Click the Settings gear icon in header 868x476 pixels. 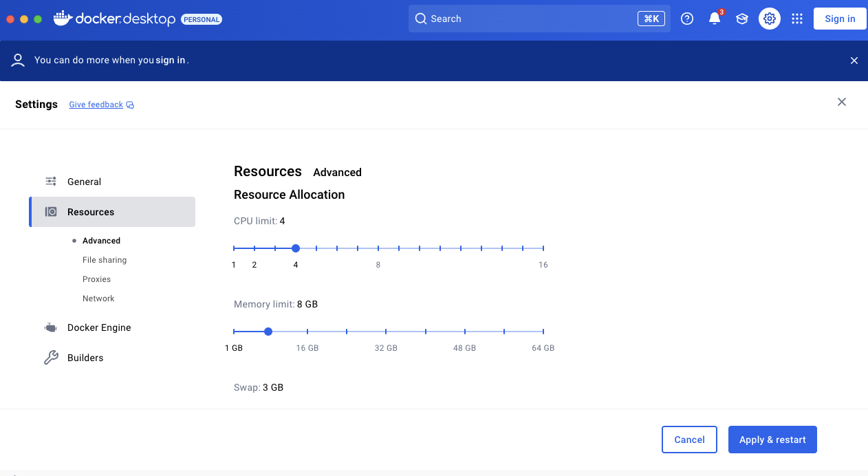[x=770, y=19]
